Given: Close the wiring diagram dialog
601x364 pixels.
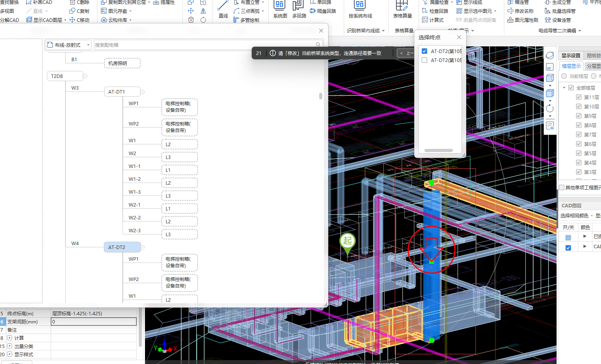Looking at the screenshot, I should click(x=321, y=30).
